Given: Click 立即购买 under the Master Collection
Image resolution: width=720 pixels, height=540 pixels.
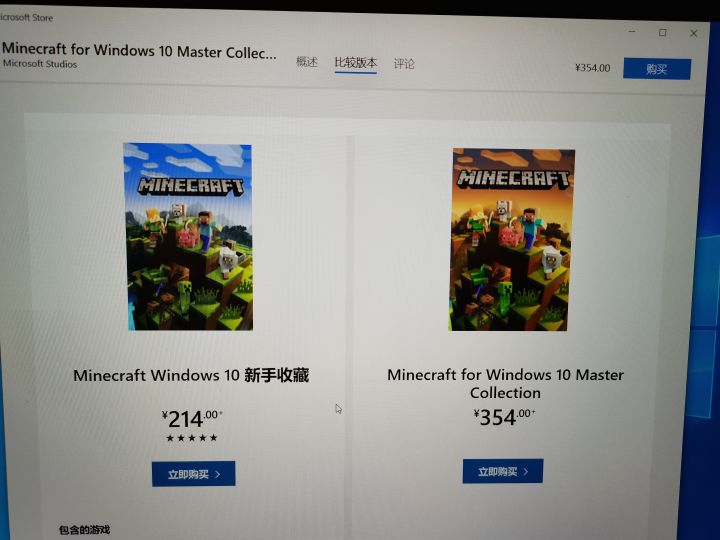Looking at the screenshot, I should pyautogui.click(x=502, y=471).
